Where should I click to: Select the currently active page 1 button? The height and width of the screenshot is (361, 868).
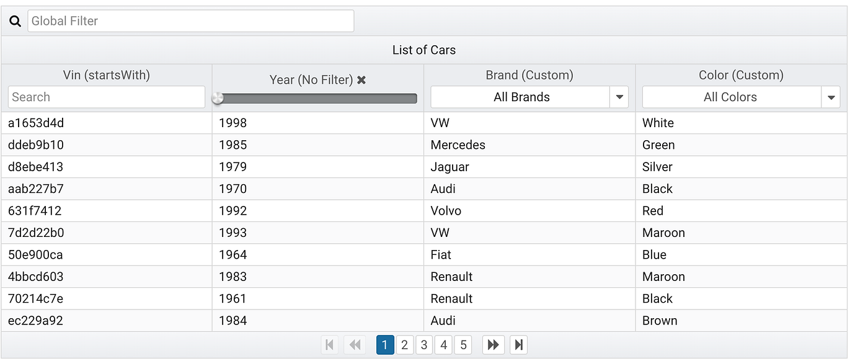[x=384, y=345]
